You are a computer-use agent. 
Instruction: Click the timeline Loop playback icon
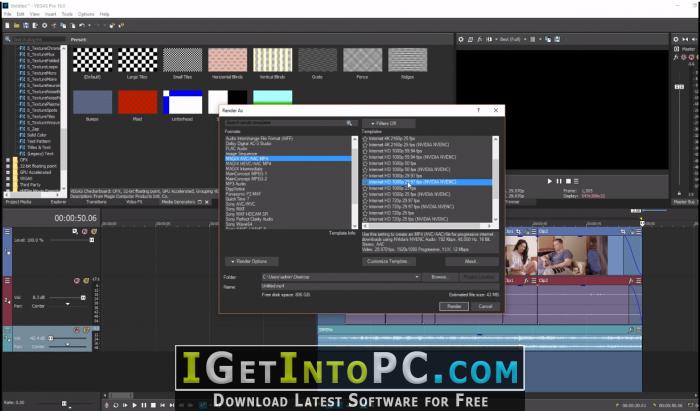point(116,405)
